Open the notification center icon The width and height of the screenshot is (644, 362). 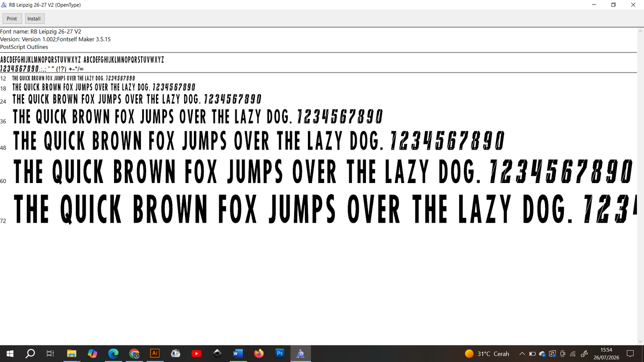[x=630, y=354]
